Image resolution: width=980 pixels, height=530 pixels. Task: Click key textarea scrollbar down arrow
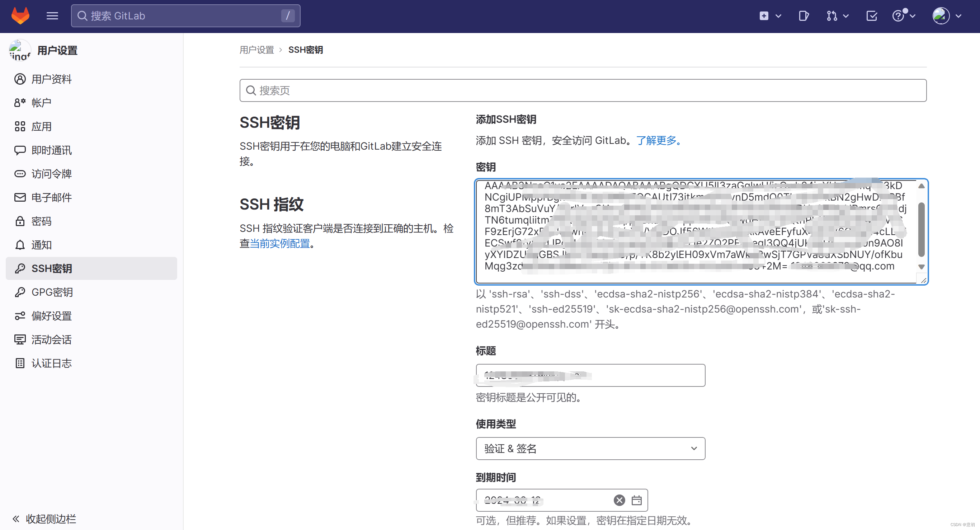coord(922,267)
